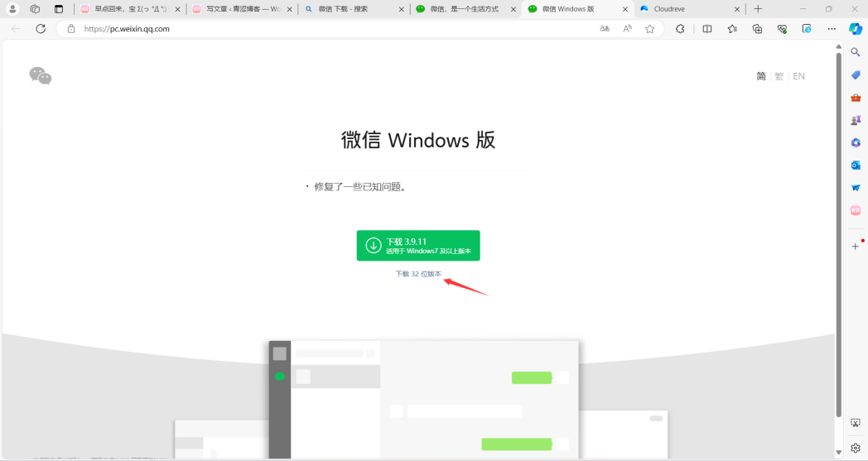868x461 pixels.
Task: Open sidebar Search icon
Action: coord(856,52)
